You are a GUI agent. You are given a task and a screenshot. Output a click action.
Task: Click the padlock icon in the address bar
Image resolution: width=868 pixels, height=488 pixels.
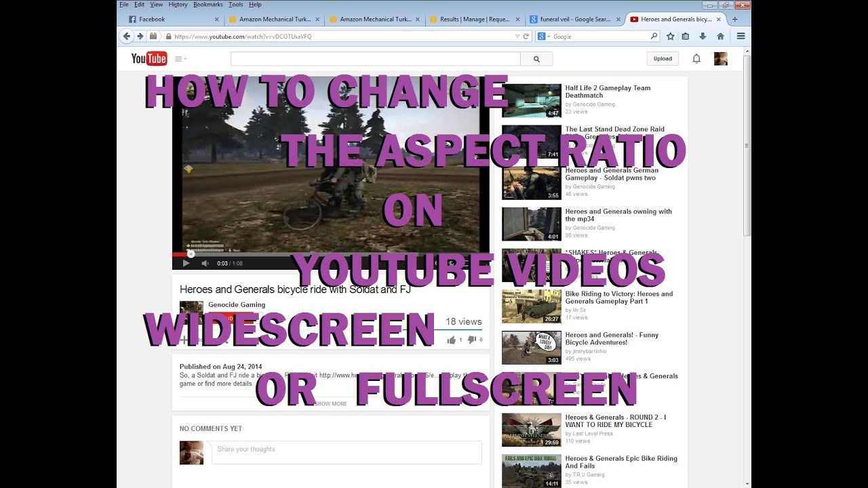(x=168, y=37)
